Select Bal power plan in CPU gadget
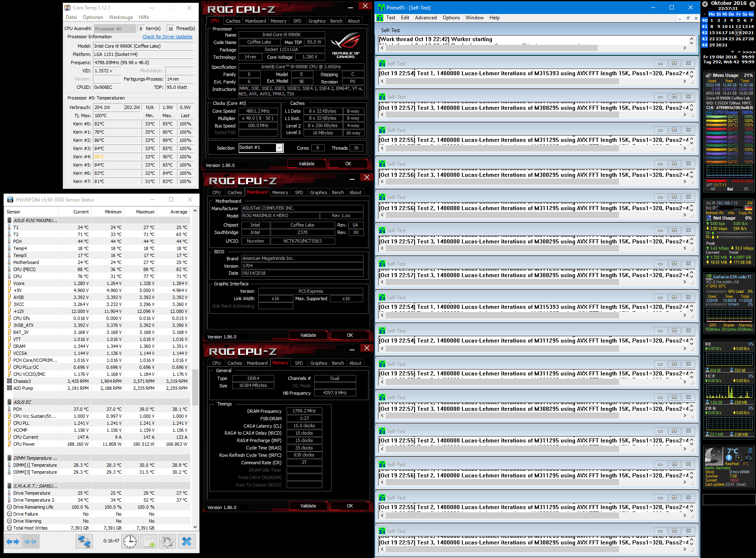Viewport: 756px width, 558px height. pyautogui.click(x=730, y=189)
